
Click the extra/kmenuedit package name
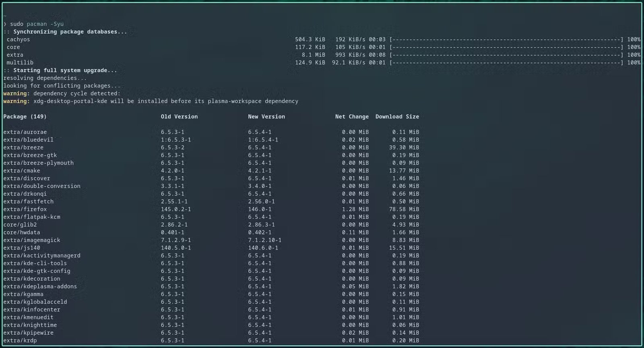pos(28,317)
